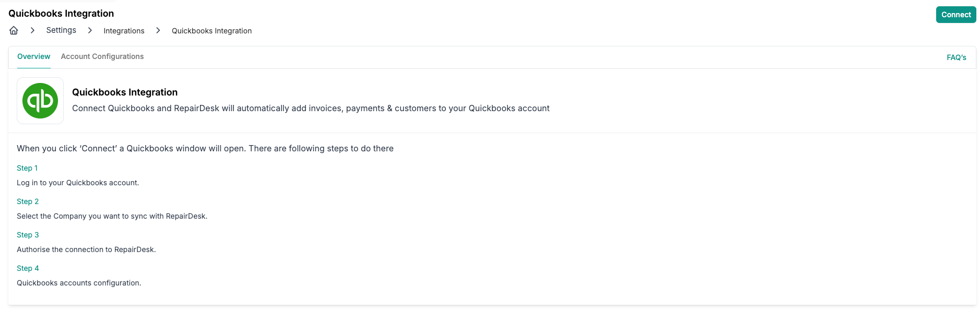The width and height of the screenshot is (980, 310).
Task: Select the Overview tab
Action: (x=34, y=56)
